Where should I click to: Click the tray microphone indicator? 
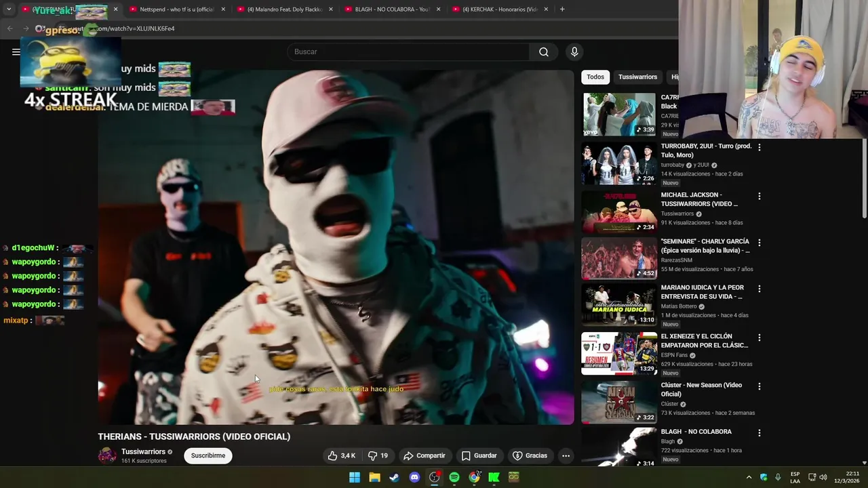coord(778,477)
